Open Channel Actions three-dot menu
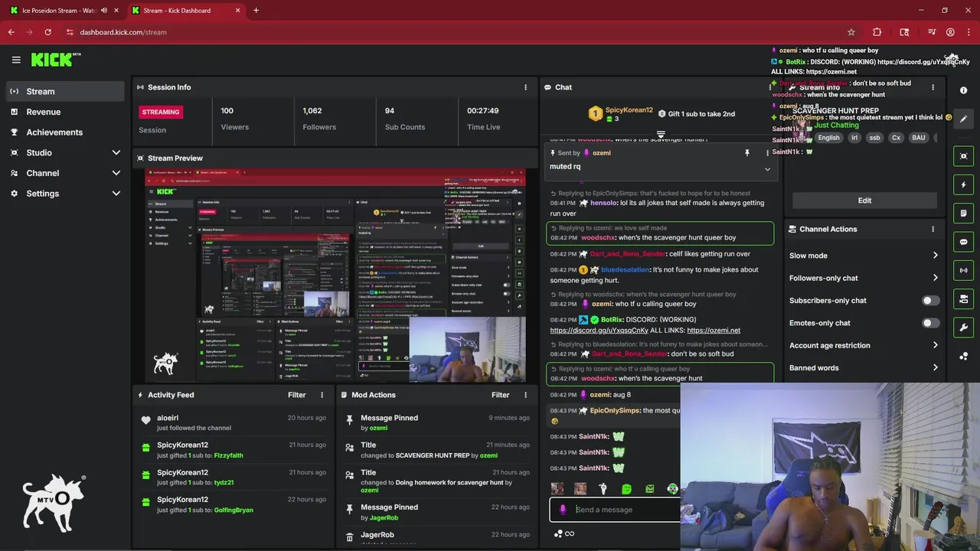 click(x=933, y=229)
